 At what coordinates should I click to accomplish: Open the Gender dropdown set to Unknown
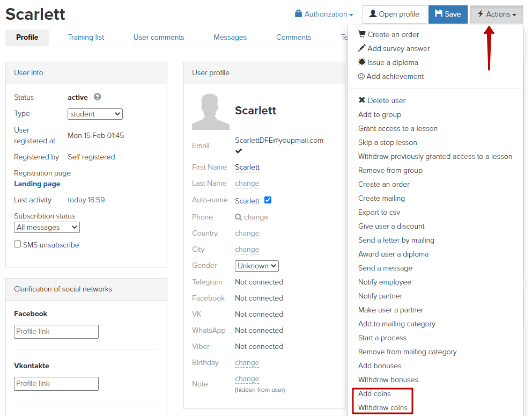[x=256, y=266]
